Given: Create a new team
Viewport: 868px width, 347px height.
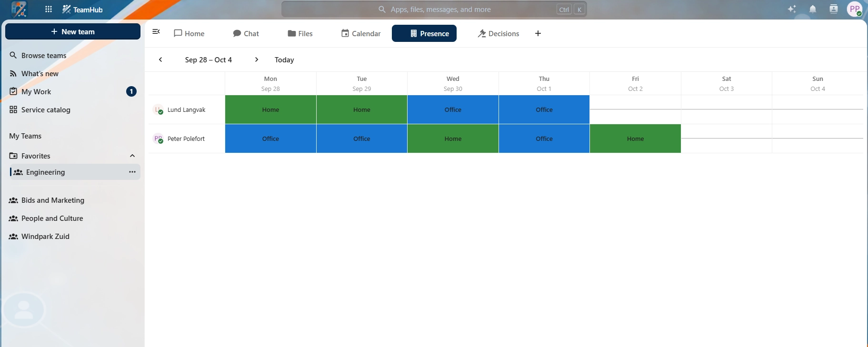Looking at the screenshot, I should pyautogui.click(x=73, y=31).
